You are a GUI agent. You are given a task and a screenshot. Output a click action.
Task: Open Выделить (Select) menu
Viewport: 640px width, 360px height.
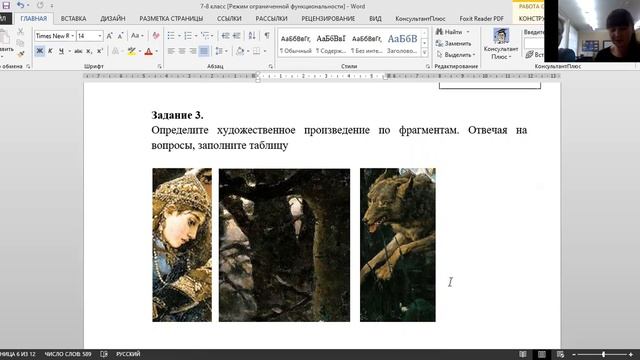455,55
